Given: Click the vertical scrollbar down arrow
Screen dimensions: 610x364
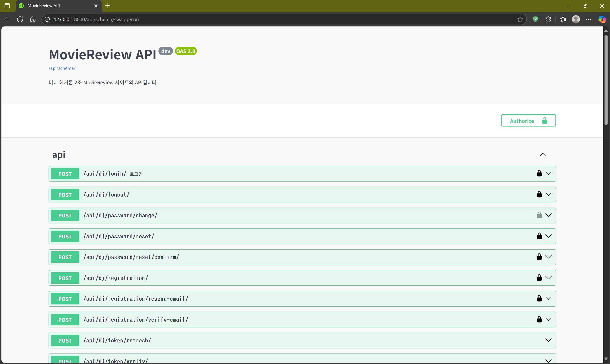Looking at the screenshot, I should coord(606,359).
